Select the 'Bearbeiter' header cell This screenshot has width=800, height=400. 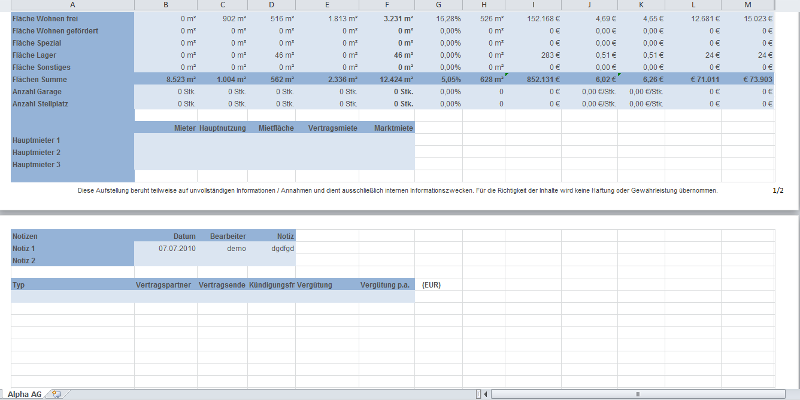(222, 236)
